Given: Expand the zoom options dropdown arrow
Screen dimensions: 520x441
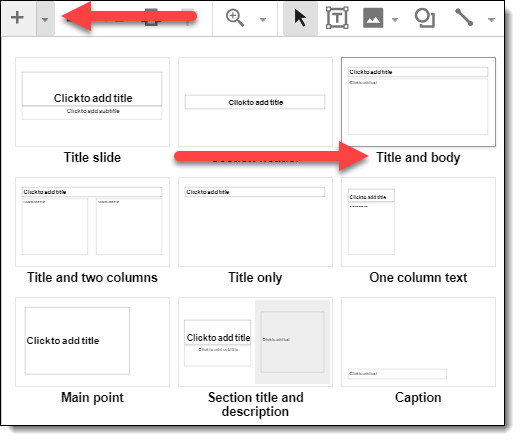Looking at the screenshot, I should pos(263,20).
